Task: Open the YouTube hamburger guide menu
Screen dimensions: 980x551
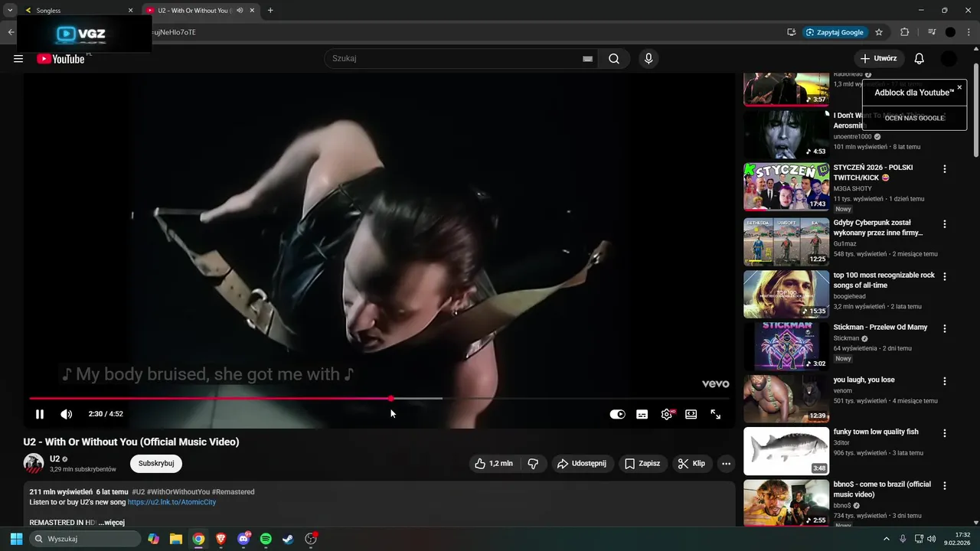Action: pyautogui.click(x=18, y=58)
